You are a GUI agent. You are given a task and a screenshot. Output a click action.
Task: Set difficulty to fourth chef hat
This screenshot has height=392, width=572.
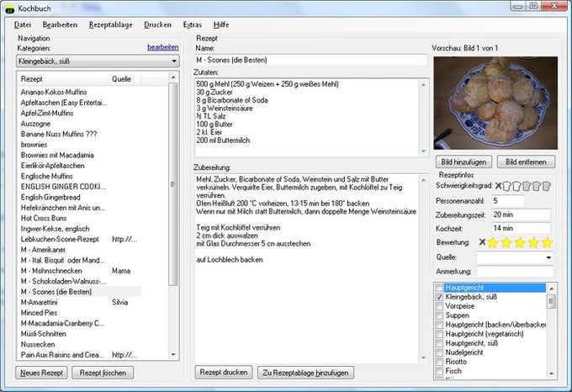[x=537, y=187]
